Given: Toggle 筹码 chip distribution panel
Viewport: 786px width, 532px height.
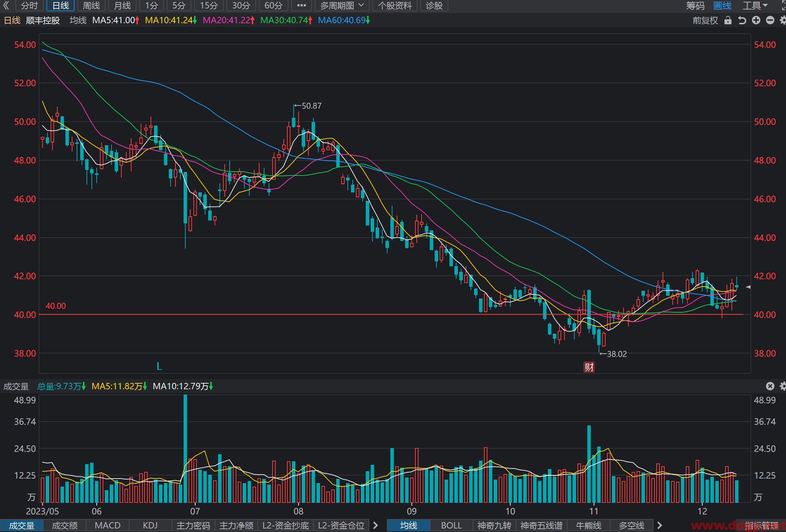Looking at the screenshot, I should [x=695, y=6].
